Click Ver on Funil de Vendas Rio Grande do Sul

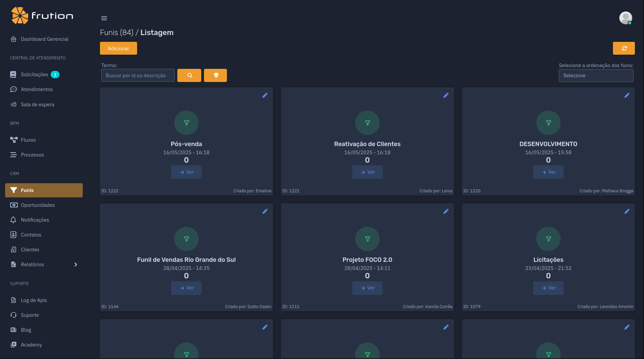tap(186, 288)
